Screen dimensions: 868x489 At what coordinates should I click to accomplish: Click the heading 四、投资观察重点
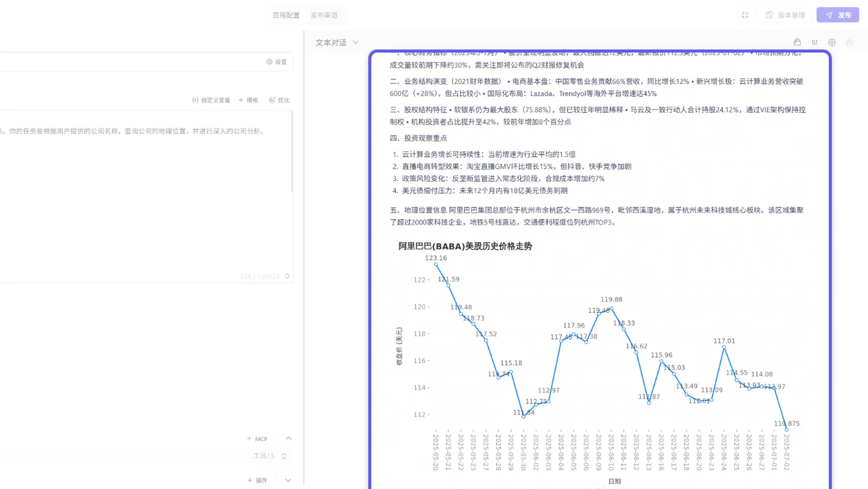click(x=418, y=138)
